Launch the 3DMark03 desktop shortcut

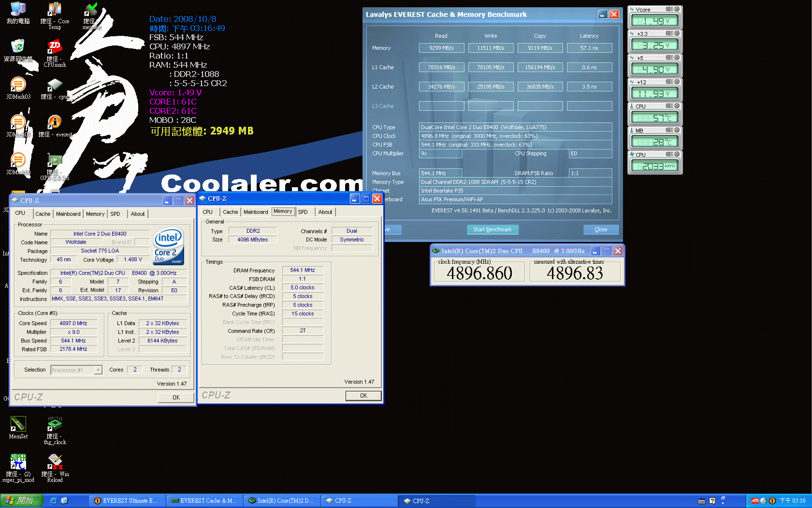18,88
